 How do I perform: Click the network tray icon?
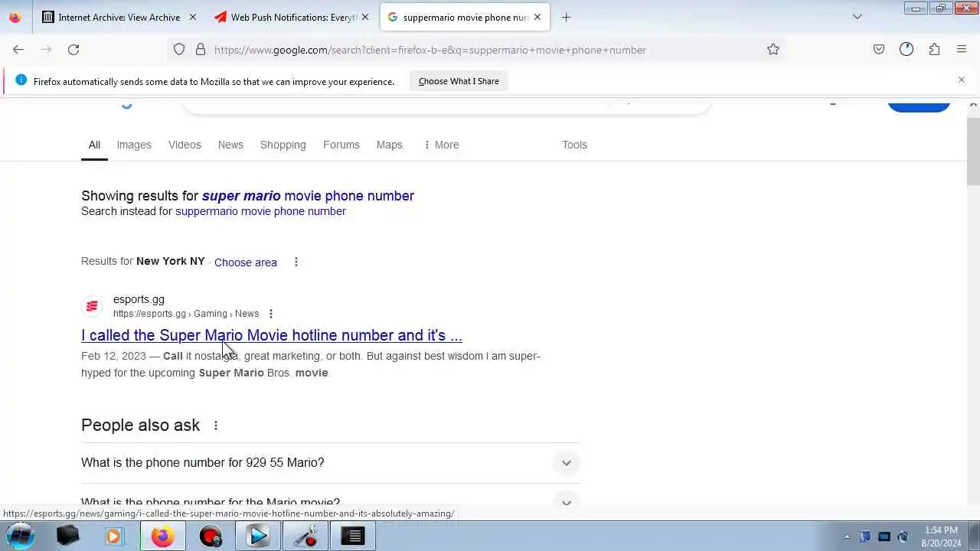[x=884, y=536]
